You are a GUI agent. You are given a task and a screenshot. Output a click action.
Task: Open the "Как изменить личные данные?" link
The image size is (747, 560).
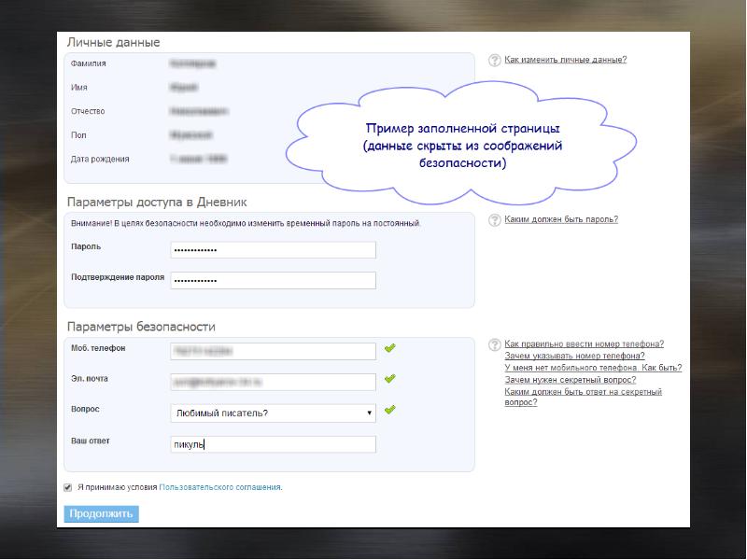pos(565,60)
